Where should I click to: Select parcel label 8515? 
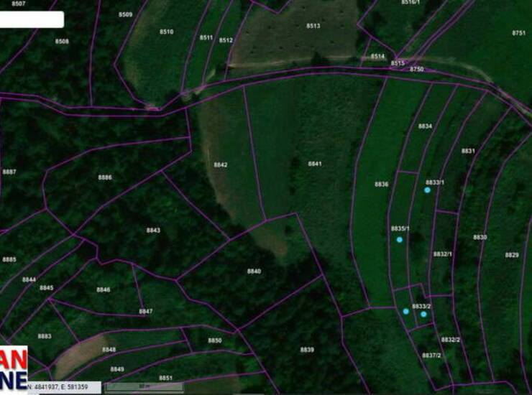click(x=398, y=63)
